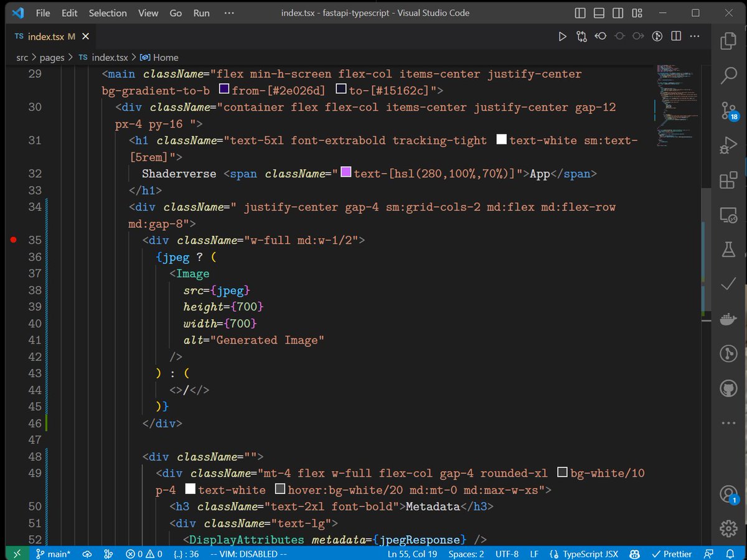Open the Remote Explorer view
This screenshot has width=747, height=560.
tap(728, 215)
